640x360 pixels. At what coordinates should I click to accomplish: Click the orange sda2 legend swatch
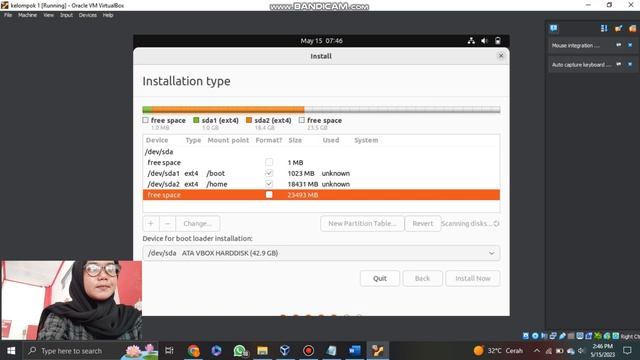pyautogui.click(x=249, y=120)
